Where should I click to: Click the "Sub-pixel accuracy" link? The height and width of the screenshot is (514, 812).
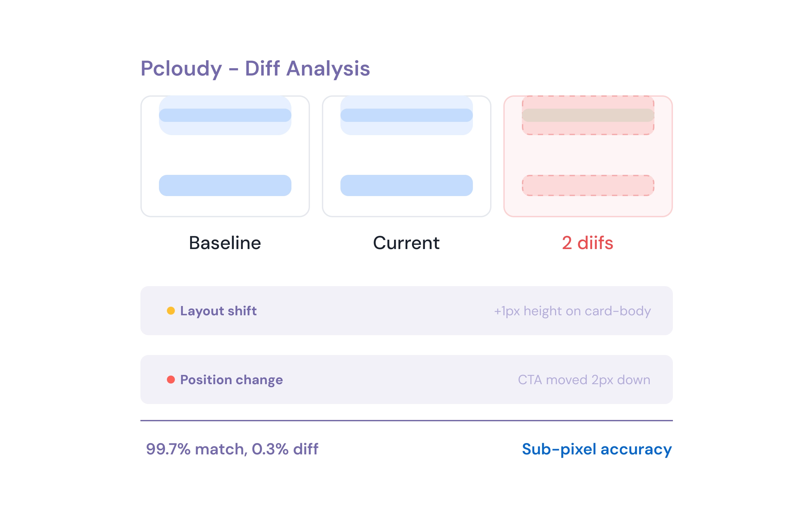pyautogui.click(x=597, y=449)
